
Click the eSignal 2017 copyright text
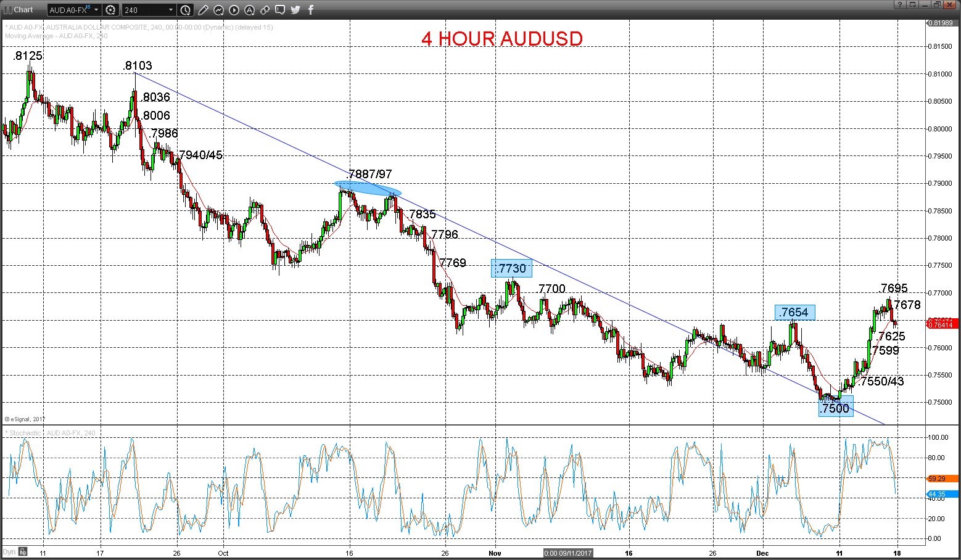point(25,419)
